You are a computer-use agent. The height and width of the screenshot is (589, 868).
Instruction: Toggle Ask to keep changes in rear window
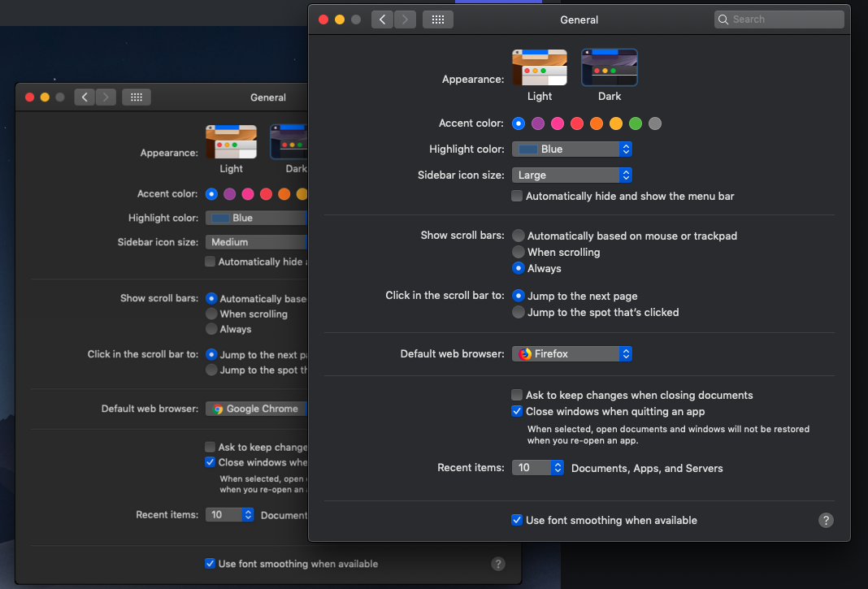point(210,447)
